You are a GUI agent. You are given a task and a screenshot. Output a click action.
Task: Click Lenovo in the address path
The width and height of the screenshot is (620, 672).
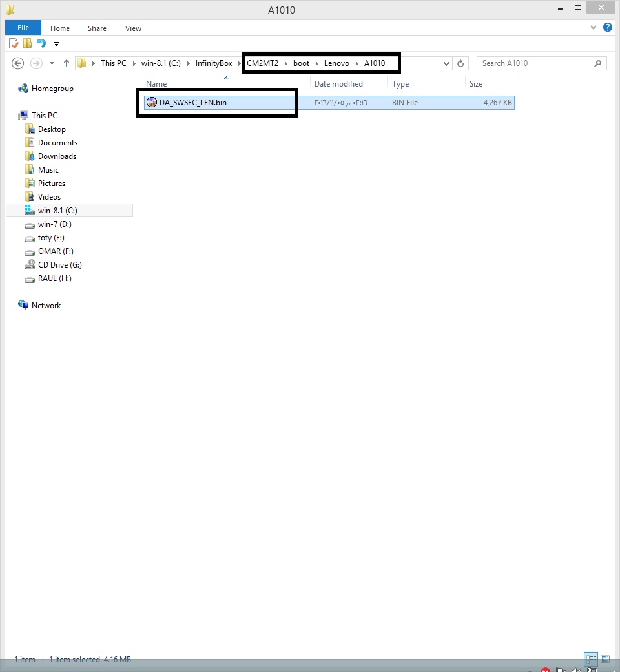point(336,63)
